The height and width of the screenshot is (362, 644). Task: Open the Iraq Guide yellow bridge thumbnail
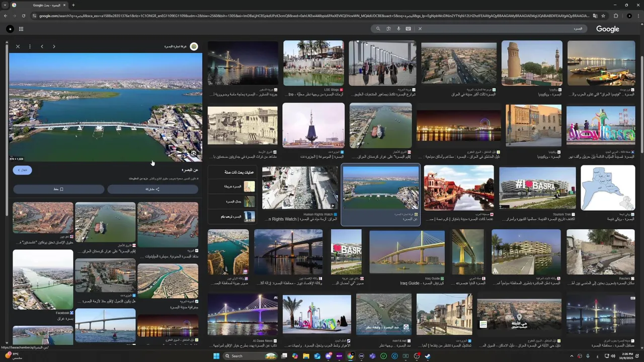pos(407,252)
